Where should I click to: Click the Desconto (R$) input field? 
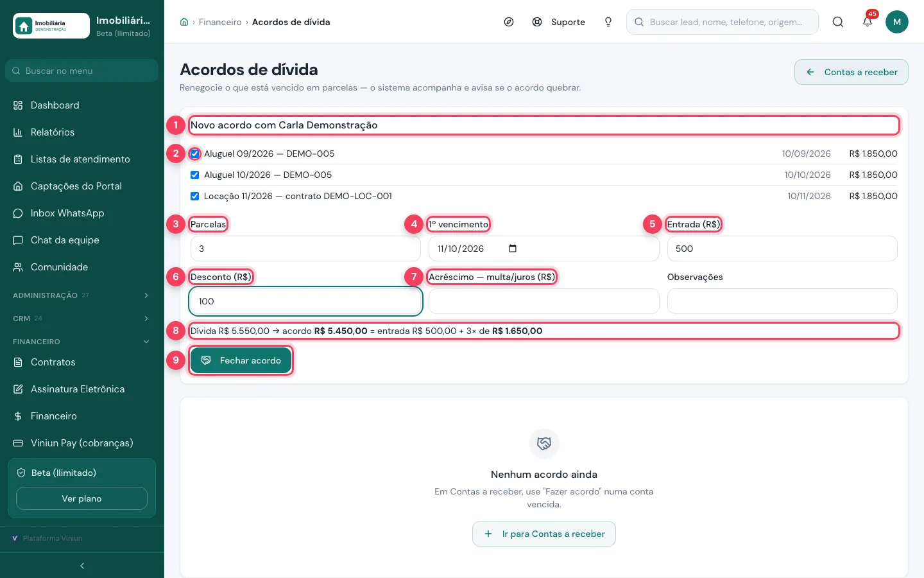(x=305, y=301)
